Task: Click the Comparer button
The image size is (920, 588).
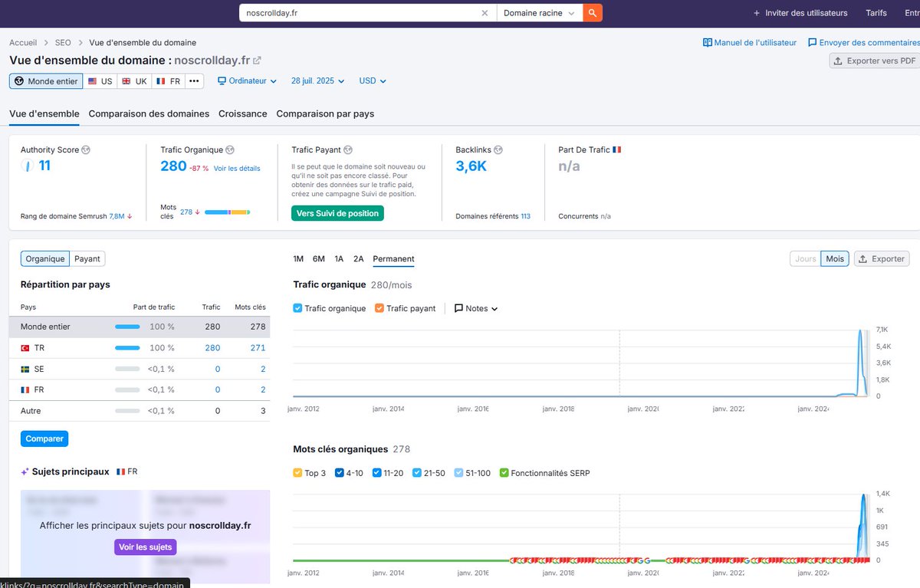Action: click(x=44, y=439)
